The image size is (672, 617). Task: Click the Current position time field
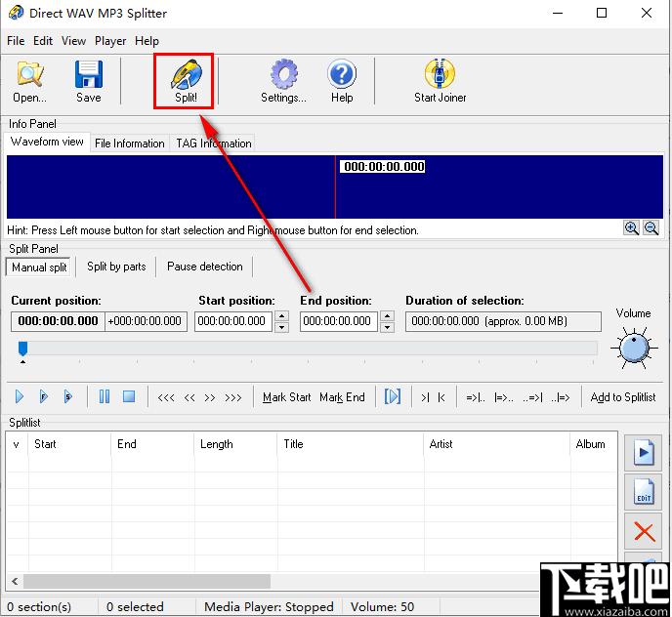coord(58,321)
